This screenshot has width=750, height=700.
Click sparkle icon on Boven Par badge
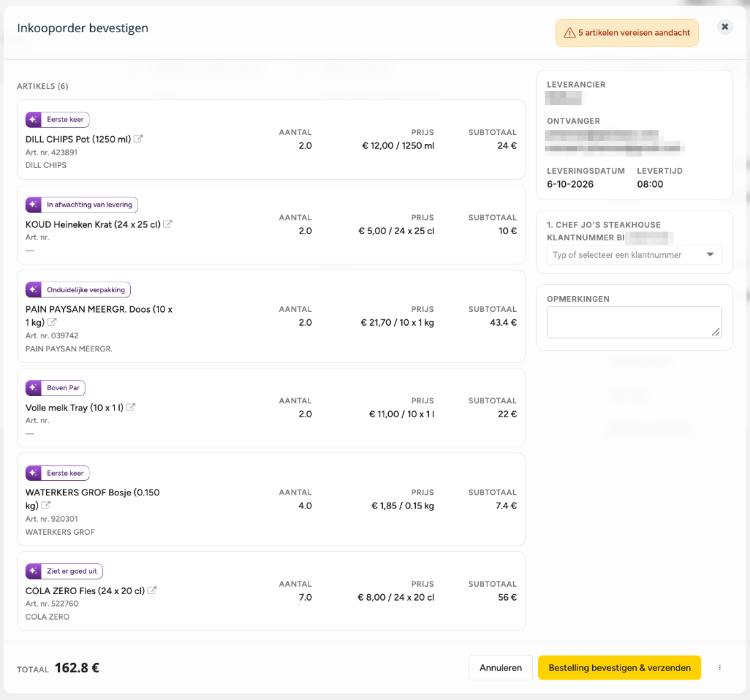[x=34, y=388]
